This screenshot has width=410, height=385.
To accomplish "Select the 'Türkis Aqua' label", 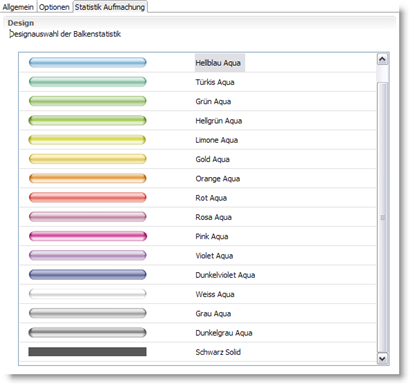I will click(x=215, y=82).
